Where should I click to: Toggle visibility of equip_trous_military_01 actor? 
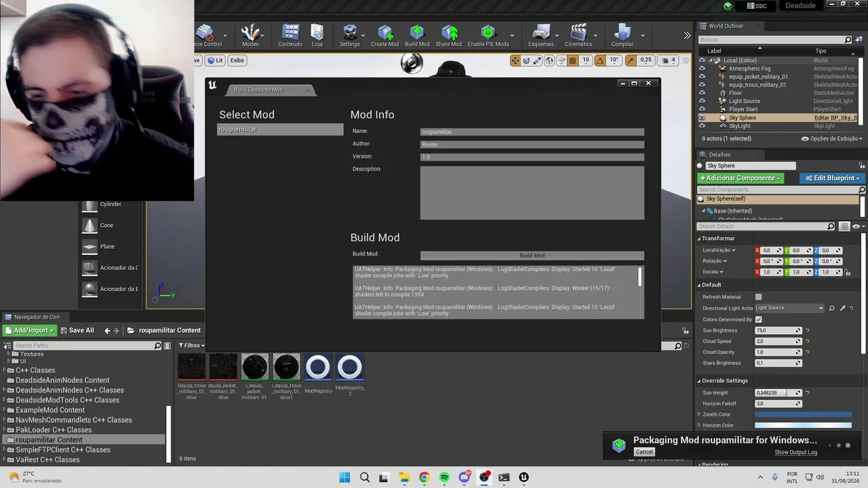point(702,85)
